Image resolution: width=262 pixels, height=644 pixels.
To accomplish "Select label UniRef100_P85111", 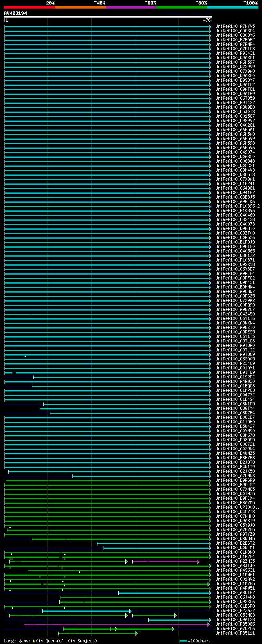I will tap(235, 633).
